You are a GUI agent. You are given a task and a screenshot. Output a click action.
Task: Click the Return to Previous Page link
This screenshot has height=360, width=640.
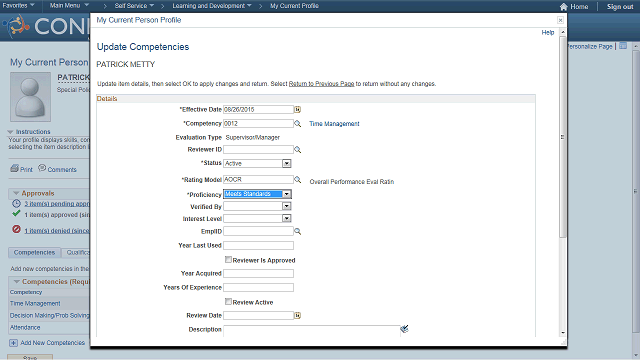[321, 84]
